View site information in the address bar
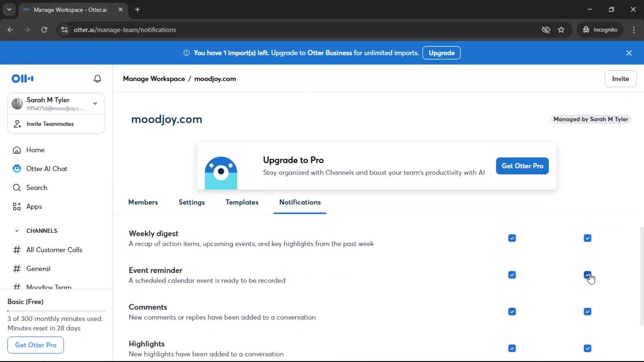The height and width of the screenshot is (362, 644). click(x=64, y=30)
